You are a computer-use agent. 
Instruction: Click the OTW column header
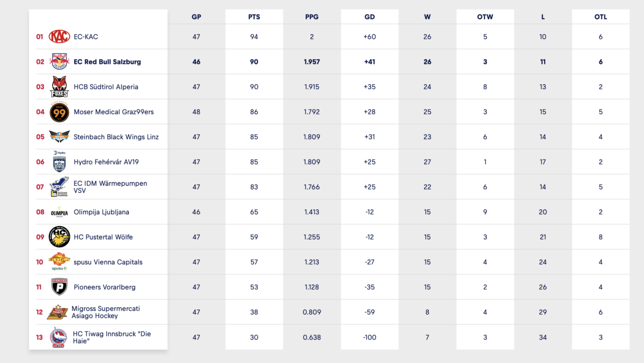point(485,17)
